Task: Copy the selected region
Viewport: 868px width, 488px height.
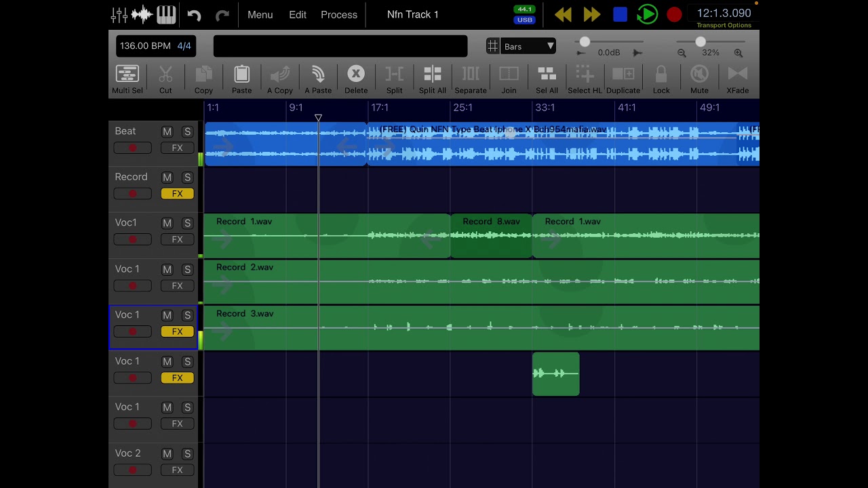Action: coord(203,79)
